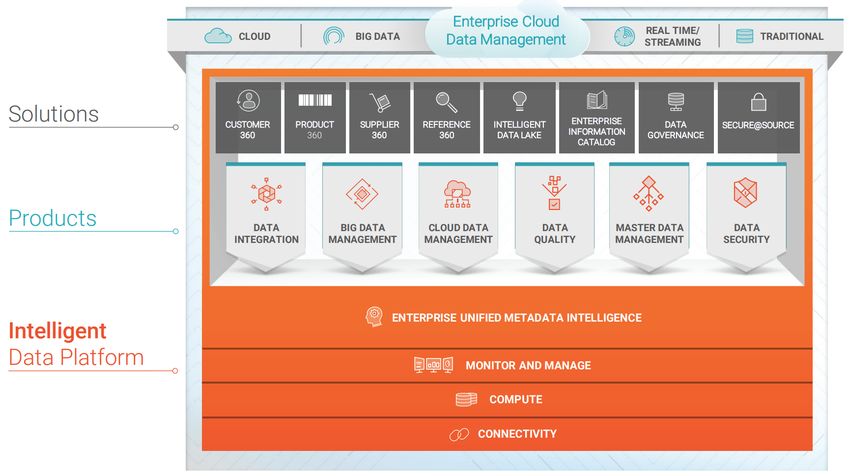The width and height of the screenshot is (850, 476).
Task: Click the Cloud Data Management cloud icon
Action: coord(458,194)
